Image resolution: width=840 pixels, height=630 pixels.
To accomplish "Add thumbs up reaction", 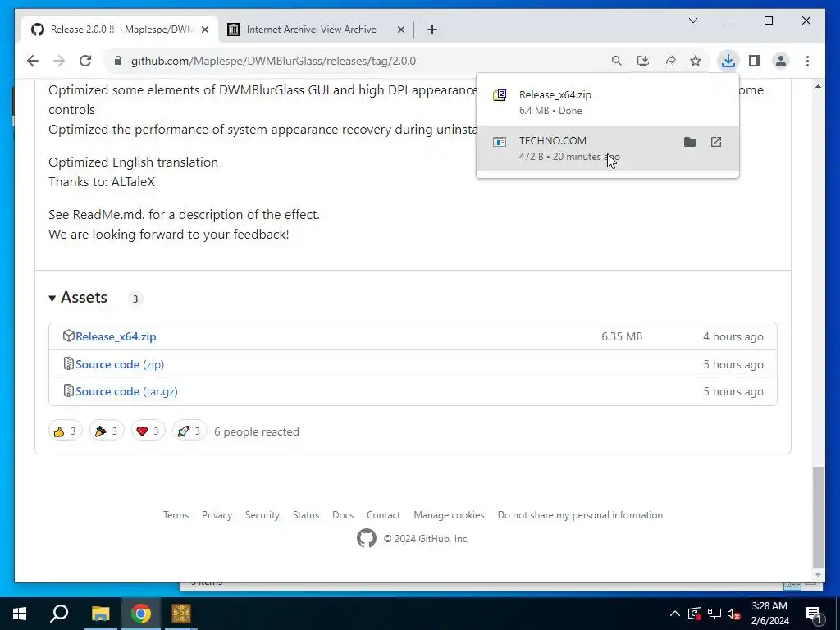I will point(66,431).
